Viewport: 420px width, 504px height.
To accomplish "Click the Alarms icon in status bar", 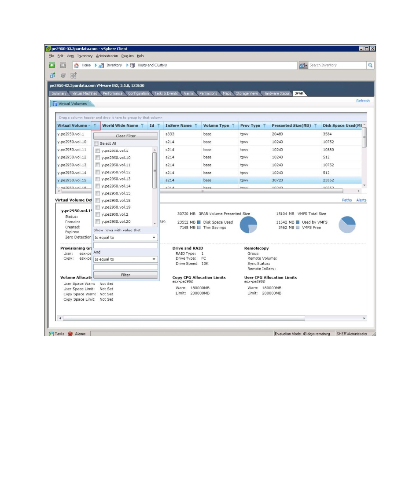I will coord(70,334).
